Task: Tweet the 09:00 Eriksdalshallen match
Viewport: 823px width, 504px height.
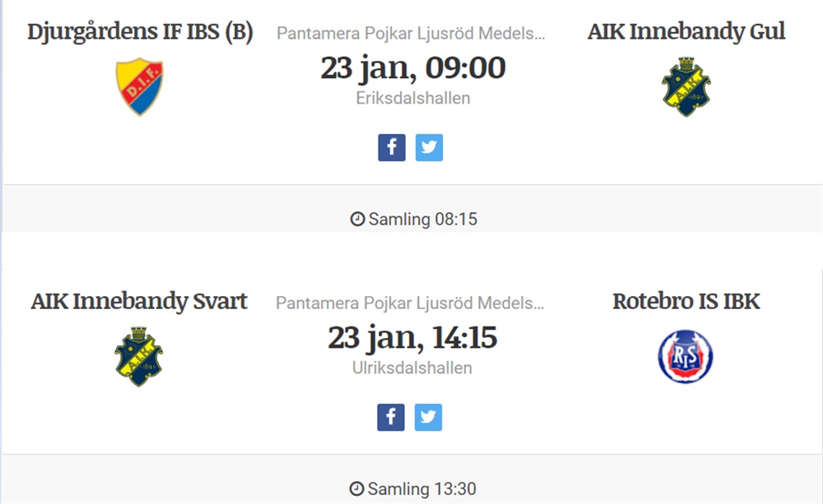Action: 430,147
